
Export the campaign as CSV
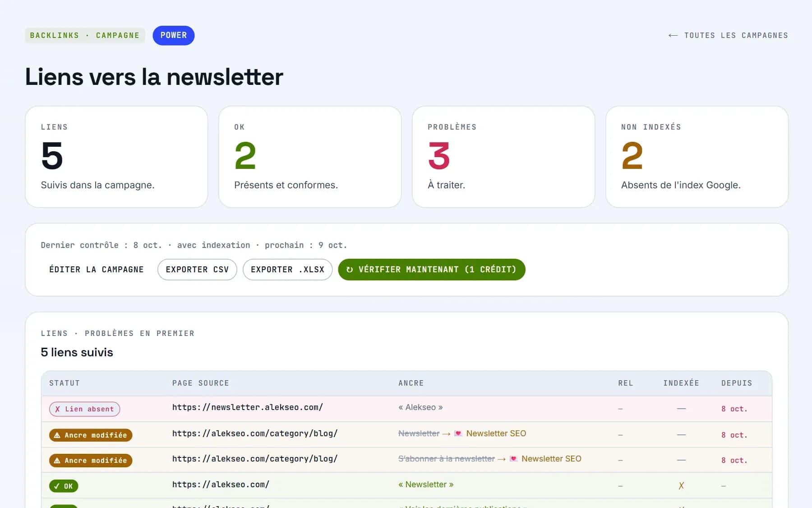[197, 270]
